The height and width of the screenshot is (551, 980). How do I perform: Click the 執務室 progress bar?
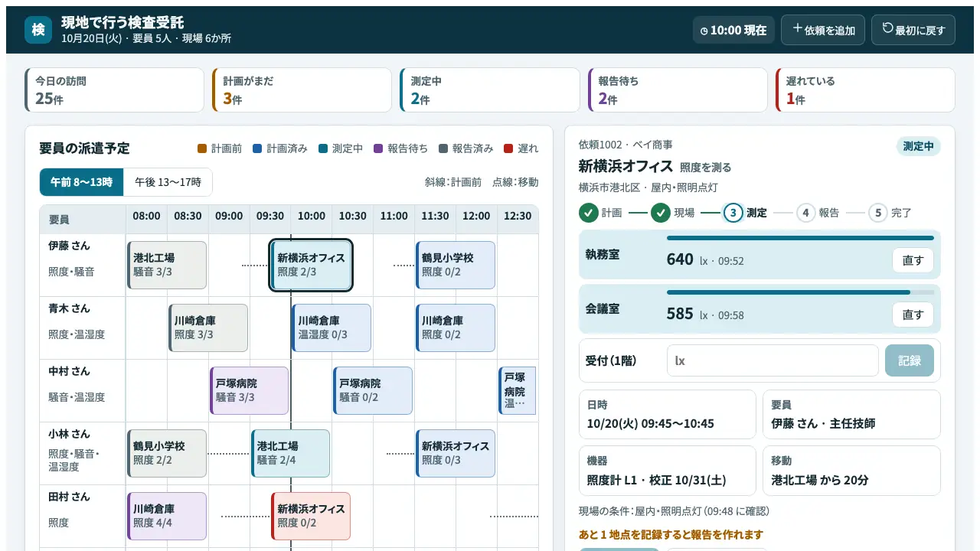tap(800, 238)
